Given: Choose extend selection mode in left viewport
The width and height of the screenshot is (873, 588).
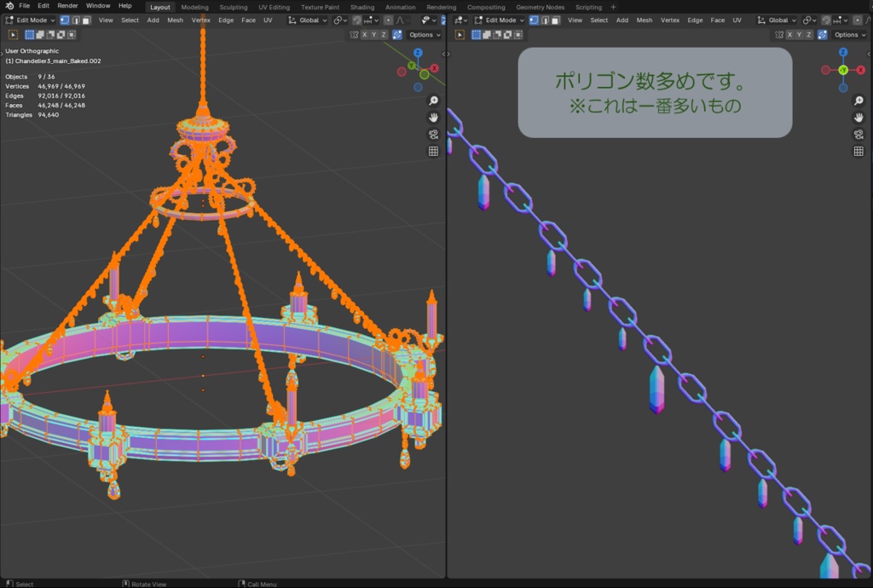Looking at the screenshot, I should pos(40,34).
